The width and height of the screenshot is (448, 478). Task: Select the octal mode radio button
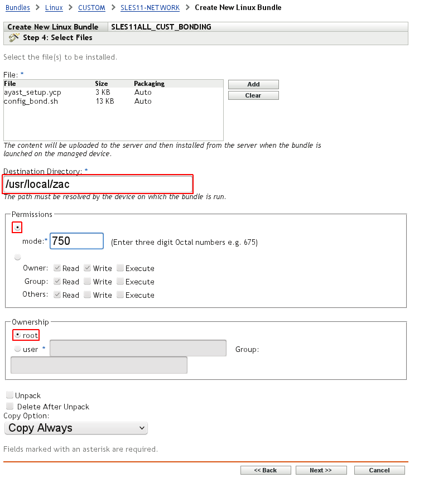(x=17, y=228)
